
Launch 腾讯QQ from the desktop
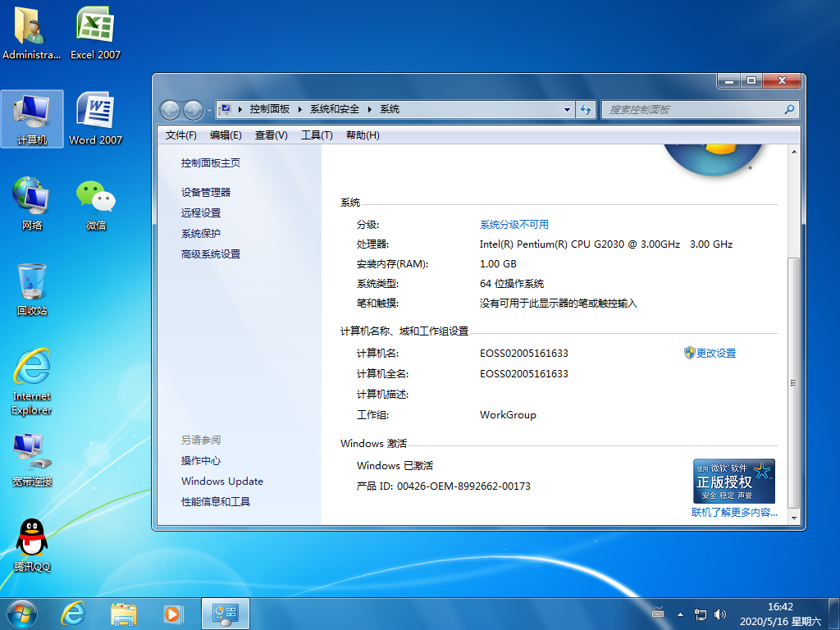[x=32, y=546]
